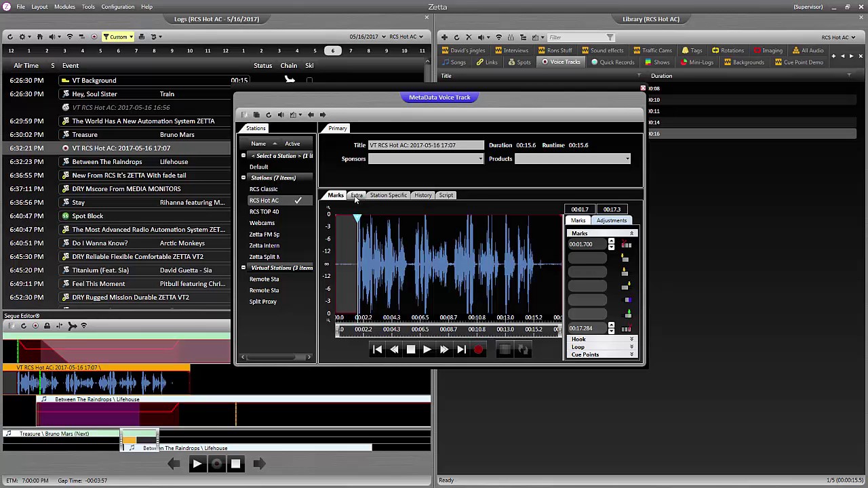Collapse the 'Select a Station' group
Screen dimensions: 868x488
pyautogui.click(x=243, y=156)
